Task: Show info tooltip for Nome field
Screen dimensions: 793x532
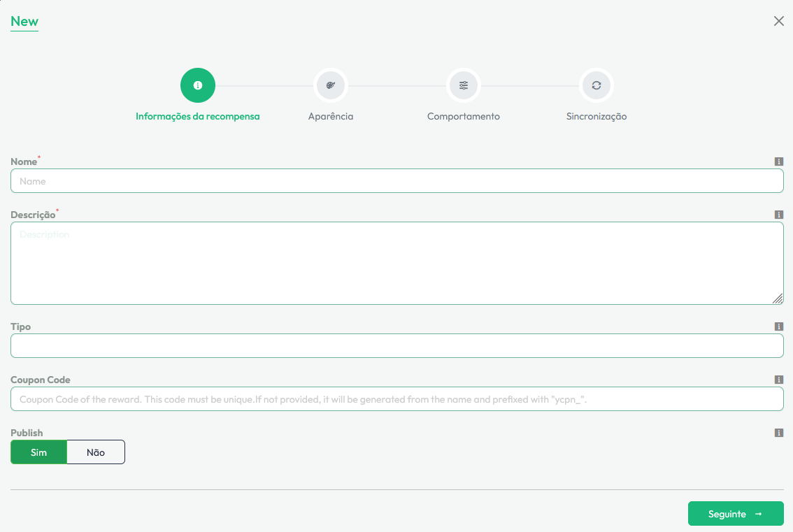Action: [778, 161]
